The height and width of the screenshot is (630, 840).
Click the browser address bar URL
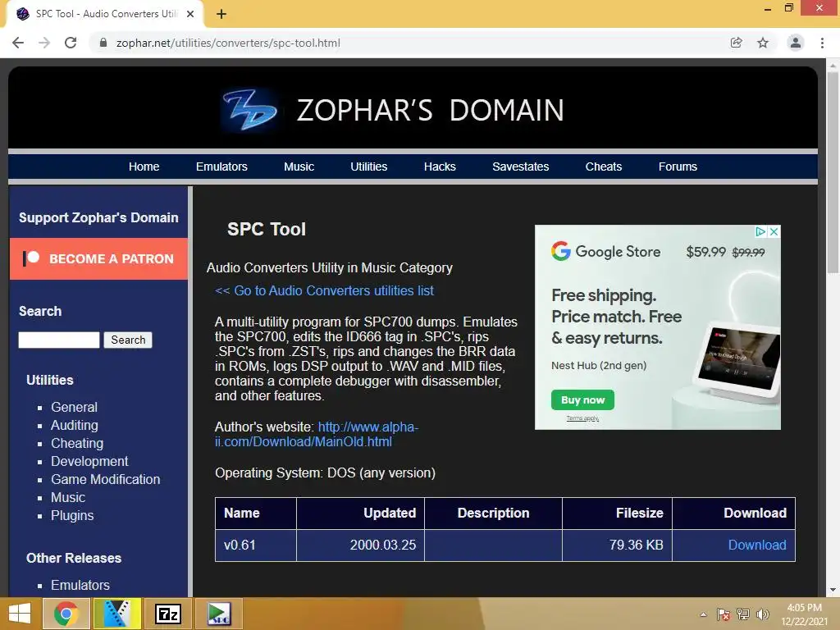(x=228, y=43)
